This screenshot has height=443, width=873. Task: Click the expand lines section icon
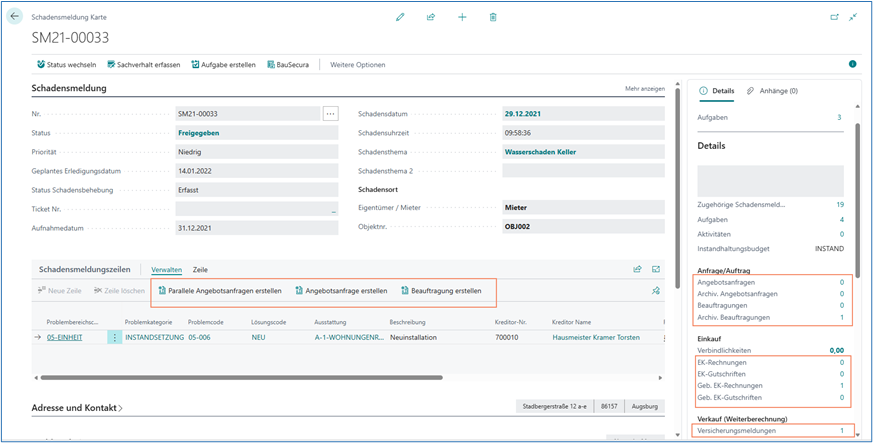657,269
